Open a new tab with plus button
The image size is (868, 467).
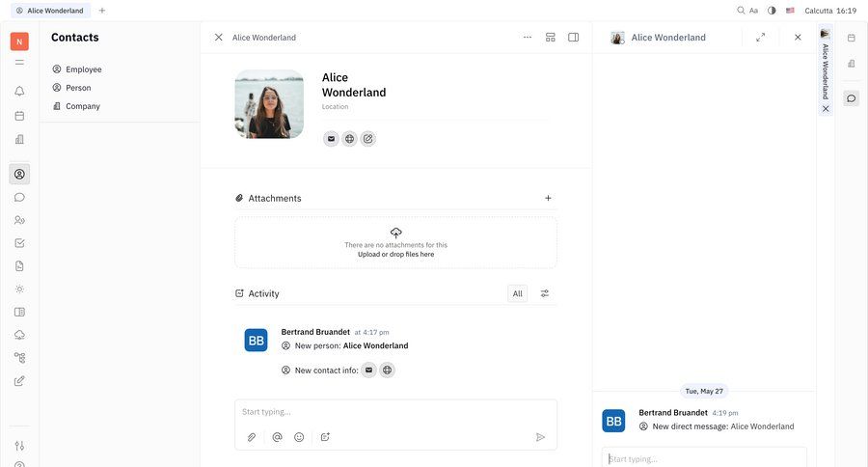click(102, 11)
